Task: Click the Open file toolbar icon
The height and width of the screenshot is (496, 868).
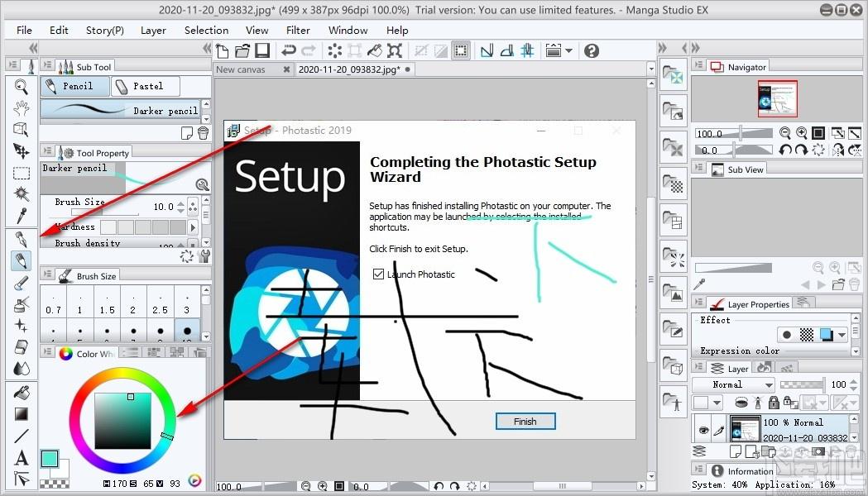Action: (242, 51)
